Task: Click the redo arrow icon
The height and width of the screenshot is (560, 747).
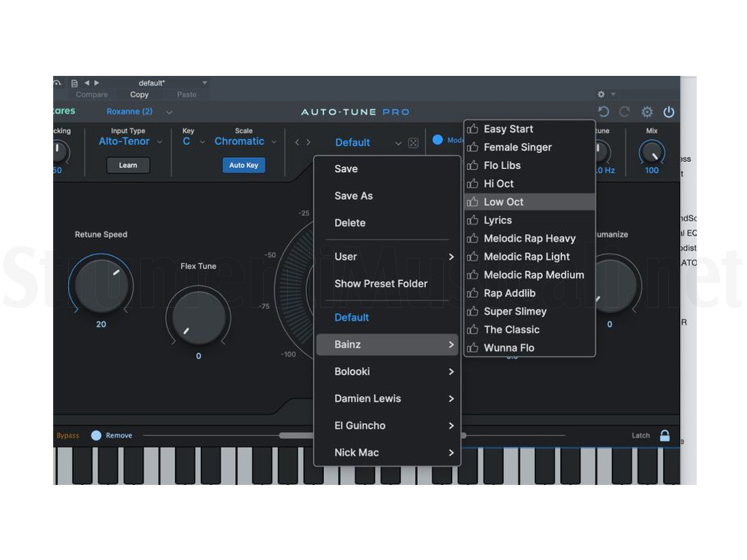Action: click(624, 112)
